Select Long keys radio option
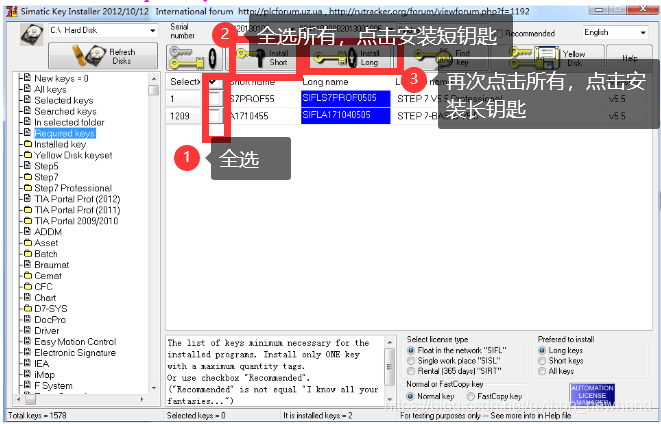 coord(542,350)
